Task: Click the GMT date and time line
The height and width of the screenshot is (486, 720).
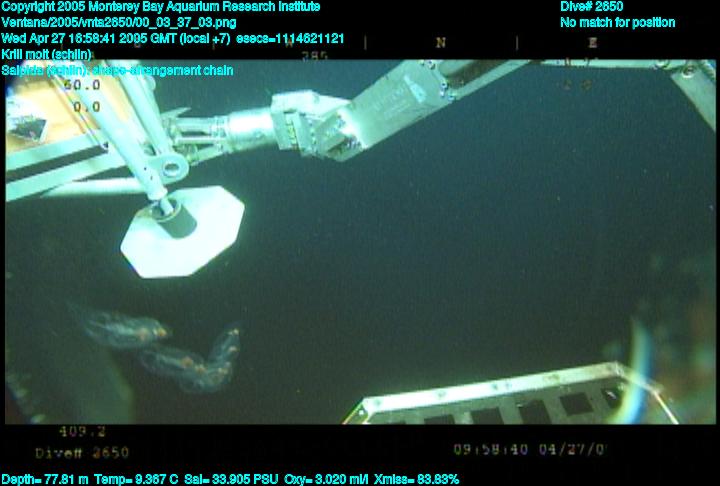Action: (x=174, y=38)
